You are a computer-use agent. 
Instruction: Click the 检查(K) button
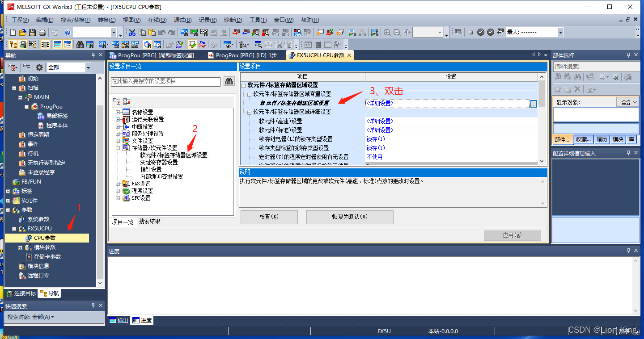coord(269,217)
